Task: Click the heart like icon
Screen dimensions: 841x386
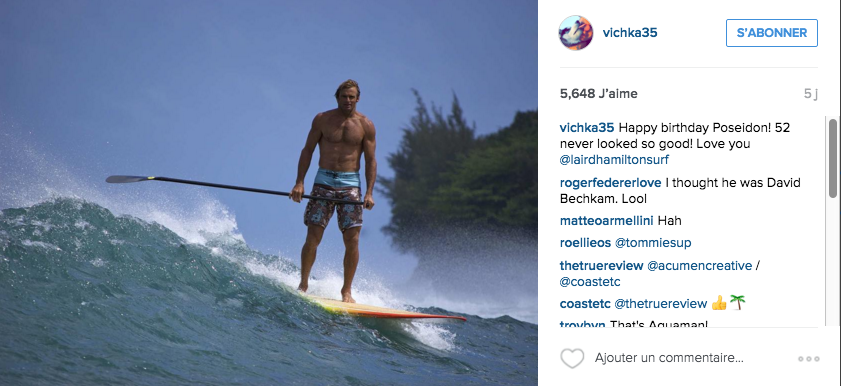Action: tap(572, 358)
